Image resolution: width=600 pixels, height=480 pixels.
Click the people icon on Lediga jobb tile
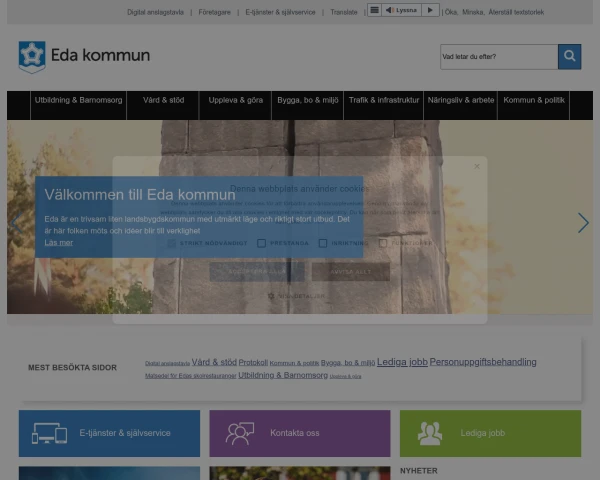coord(430,433)
